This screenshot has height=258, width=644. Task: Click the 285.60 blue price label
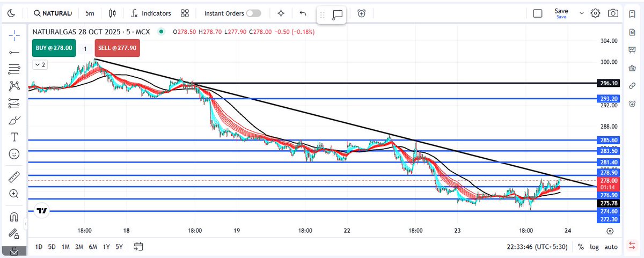click(x=609, y=141)
